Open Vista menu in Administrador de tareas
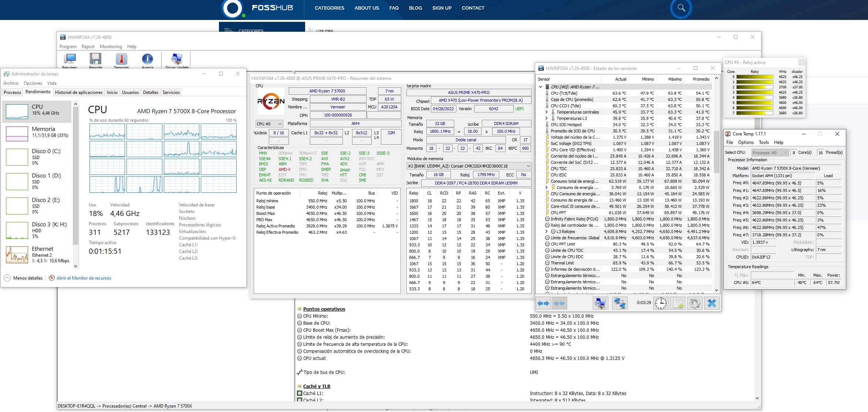Image resolution: width=868 pixels, height=412 pixels. point(52,83)
